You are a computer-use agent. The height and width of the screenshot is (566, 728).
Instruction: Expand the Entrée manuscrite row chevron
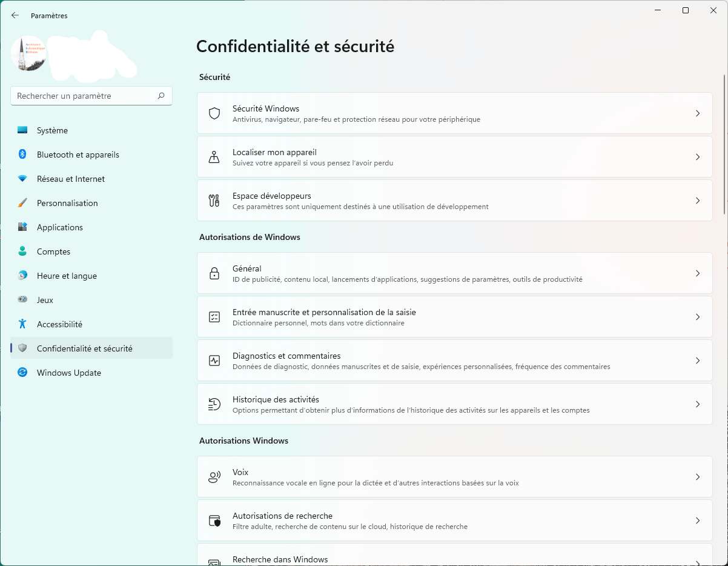tap(698, 316)
